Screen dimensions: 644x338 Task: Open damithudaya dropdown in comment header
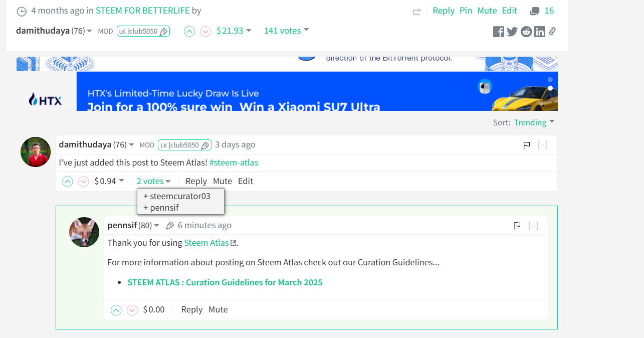(x=97, y=144)
